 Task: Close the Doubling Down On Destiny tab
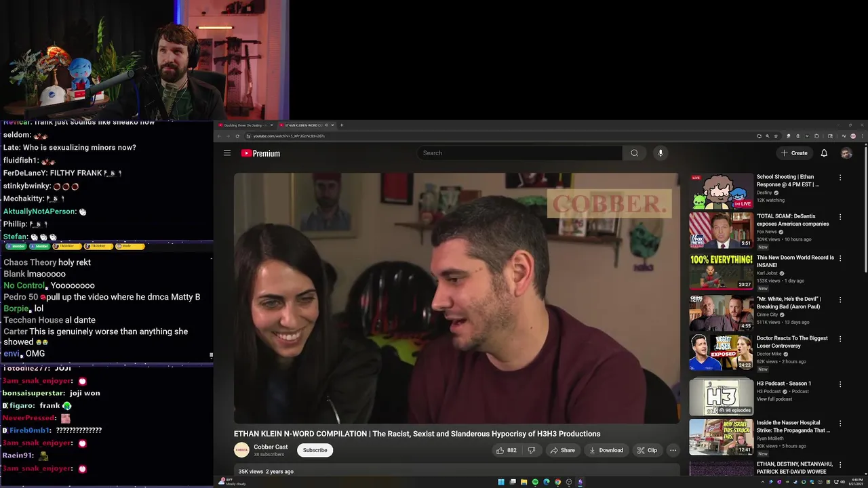point(271,125)
